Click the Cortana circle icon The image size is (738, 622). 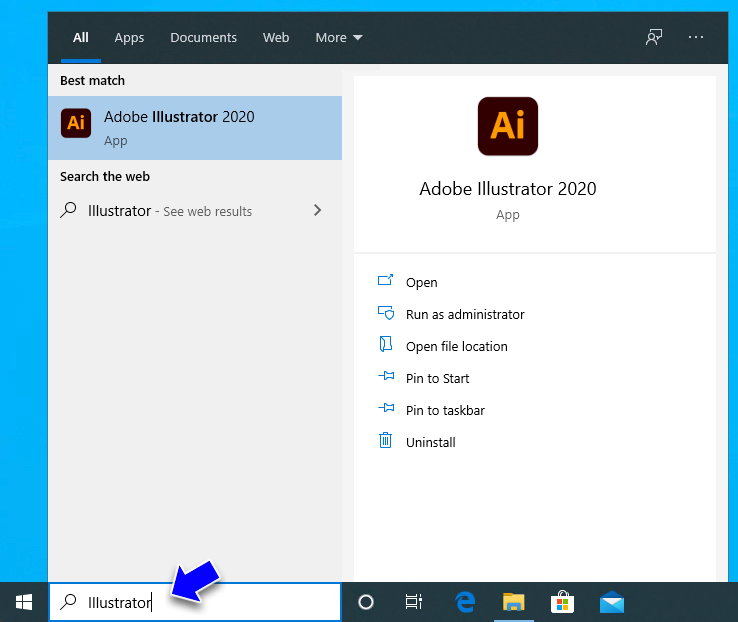[x=366, y=602]
